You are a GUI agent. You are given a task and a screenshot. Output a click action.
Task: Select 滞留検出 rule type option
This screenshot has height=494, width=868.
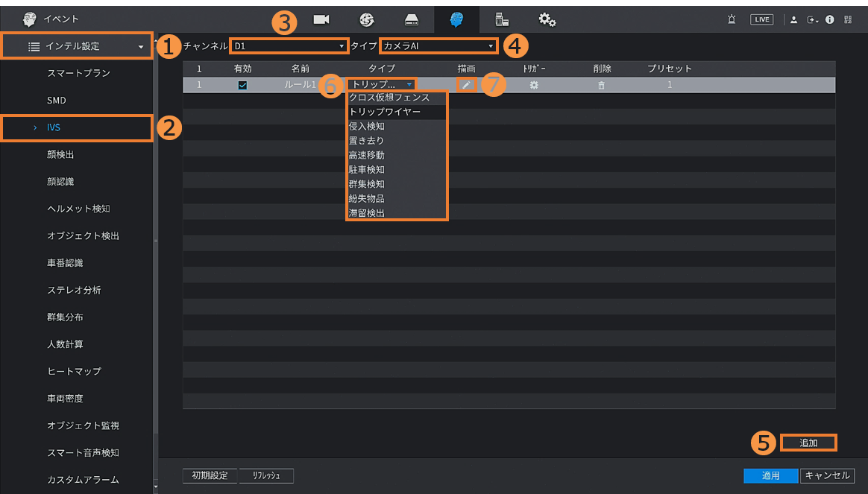(x=367, y=213)
